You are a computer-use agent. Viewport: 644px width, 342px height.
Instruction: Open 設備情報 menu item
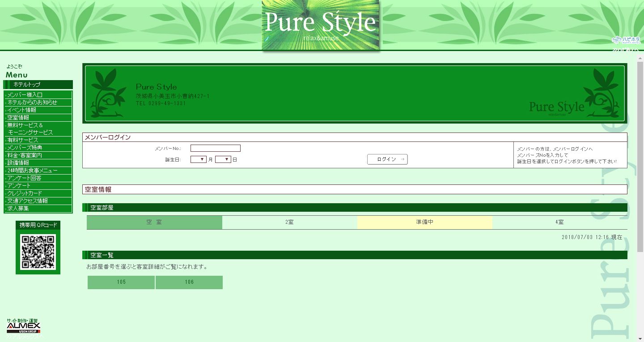coord(38,163)
